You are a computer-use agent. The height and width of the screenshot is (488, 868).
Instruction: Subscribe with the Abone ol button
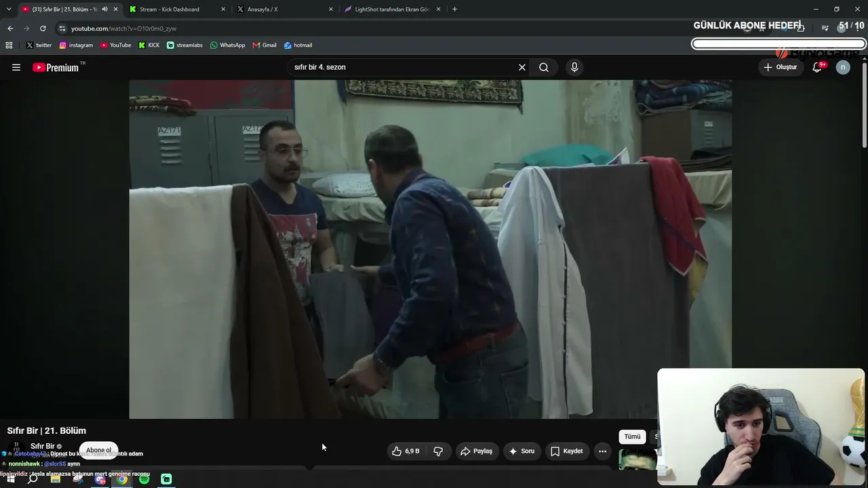tap(98, 450)
